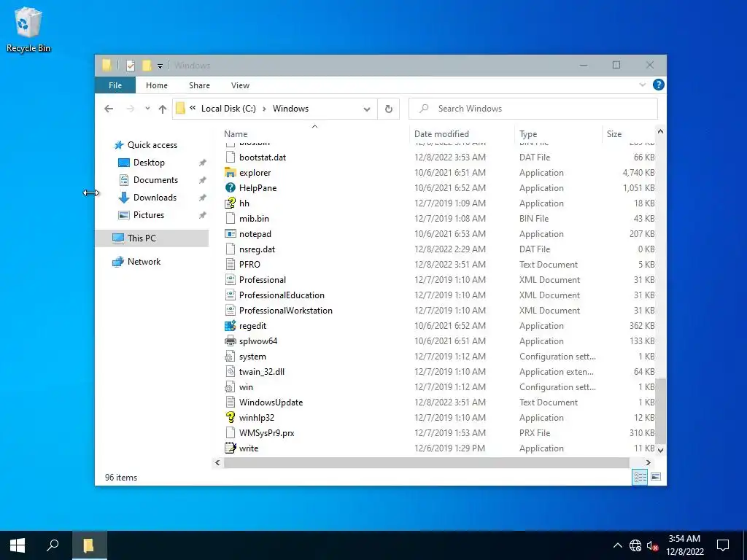Image resolution: width=747 pixels, height=560 pixels.
Task: Click the Properties quick access toolbar icon
Action: click(131, 66)
